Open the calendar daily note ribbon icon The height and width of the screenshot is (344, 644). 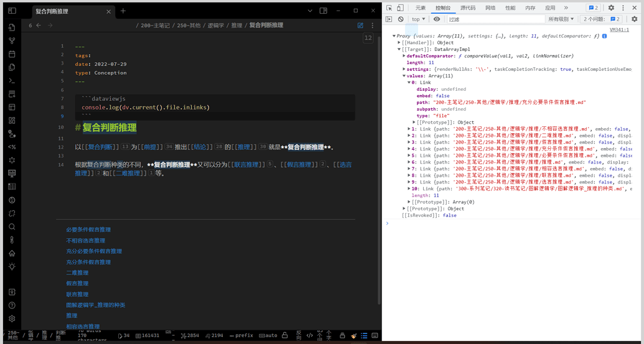(12, 53)
